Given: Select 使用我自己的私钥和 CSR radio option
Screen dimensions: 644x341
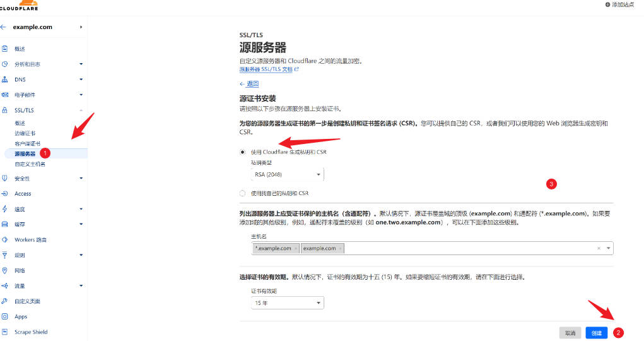Looking at the screenshot, I should pos(242,193).
